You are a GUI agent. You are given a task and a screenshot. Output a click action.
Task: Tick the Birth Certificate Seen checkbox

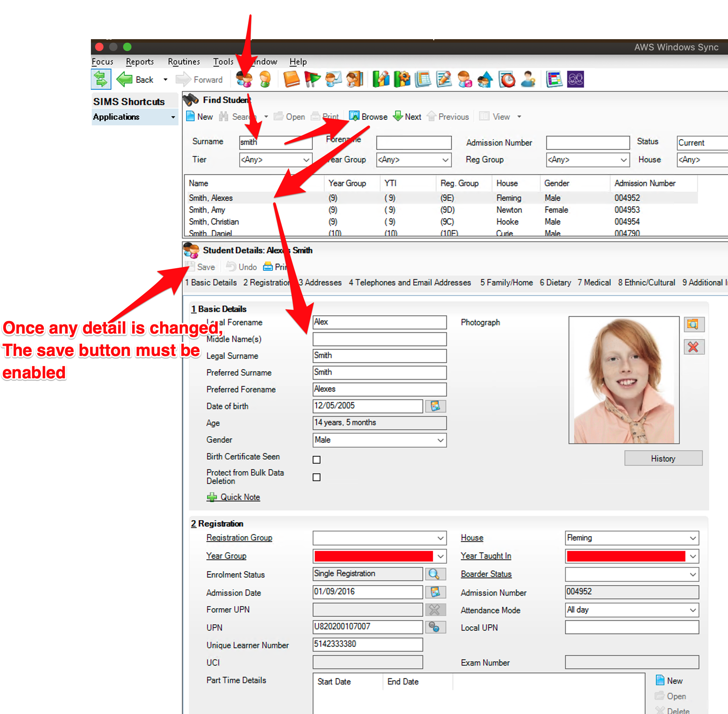pos(316,459)
